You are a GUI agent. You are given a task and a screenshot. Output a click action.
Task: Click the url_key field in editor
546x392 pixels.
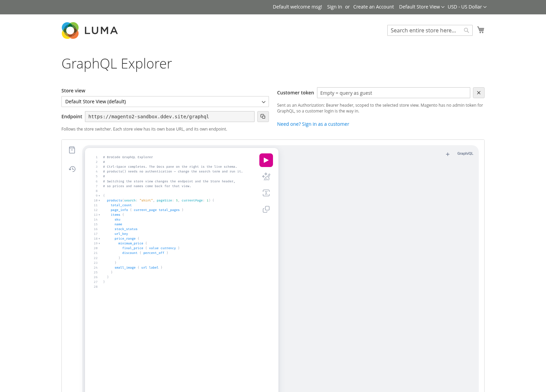[x=121, y=234]
